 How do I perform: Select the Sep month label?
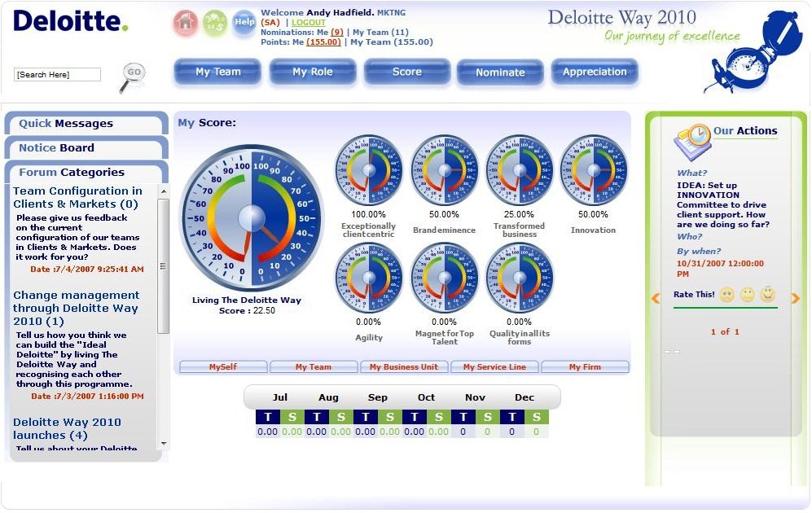378,397
